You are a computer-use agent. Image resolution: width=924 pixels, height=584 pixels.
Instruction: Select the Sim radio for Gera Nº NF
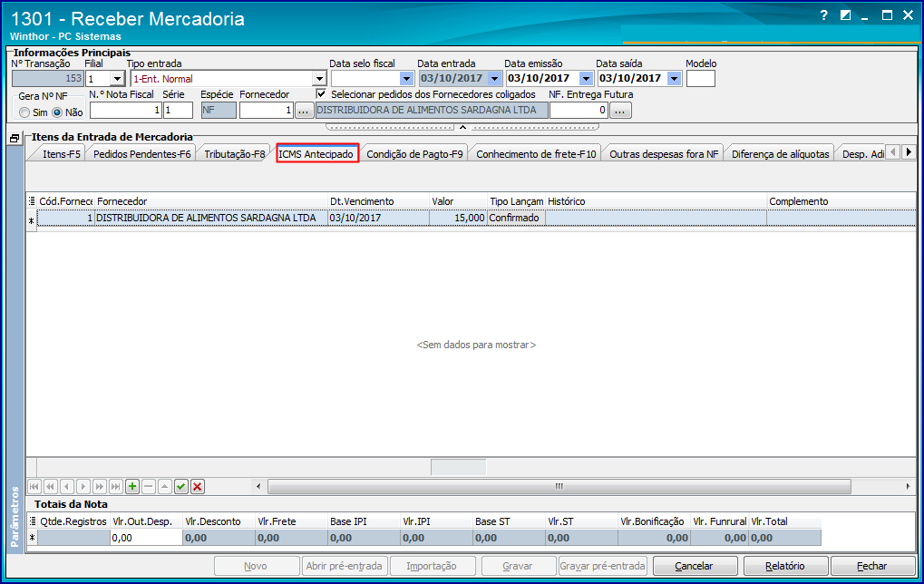click(x=24, y=112)
